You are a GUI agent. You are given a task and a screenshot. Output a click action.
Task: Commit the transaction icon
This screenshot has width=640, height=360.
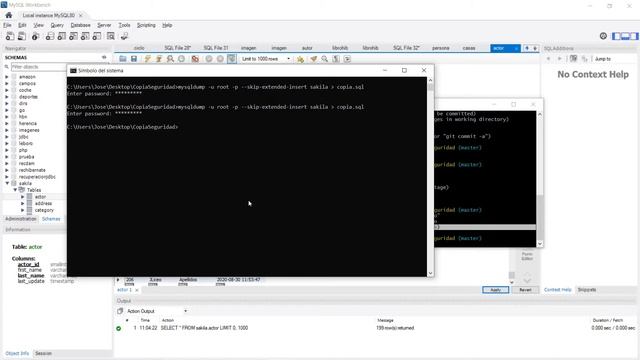[x=209, y=59]
